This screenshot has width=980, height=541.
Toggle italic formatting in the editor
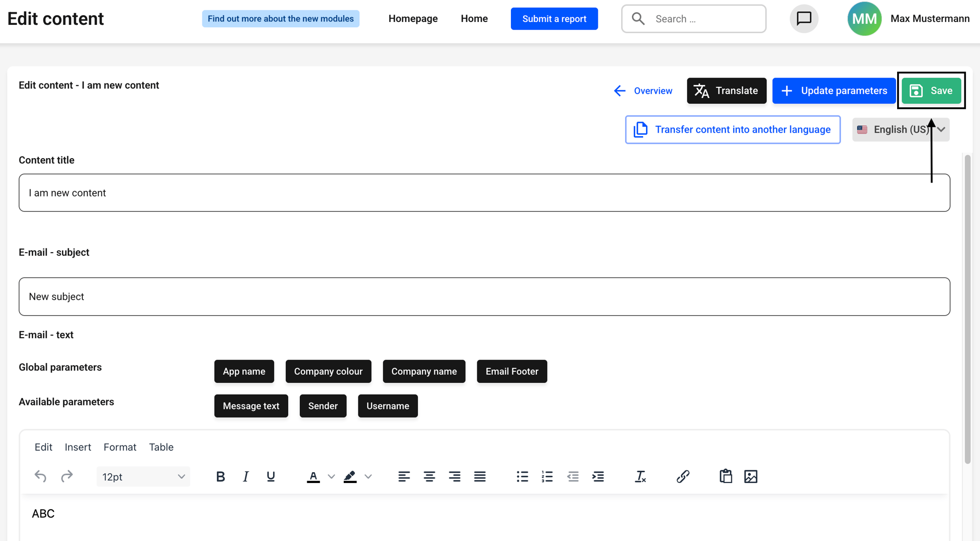246,477
